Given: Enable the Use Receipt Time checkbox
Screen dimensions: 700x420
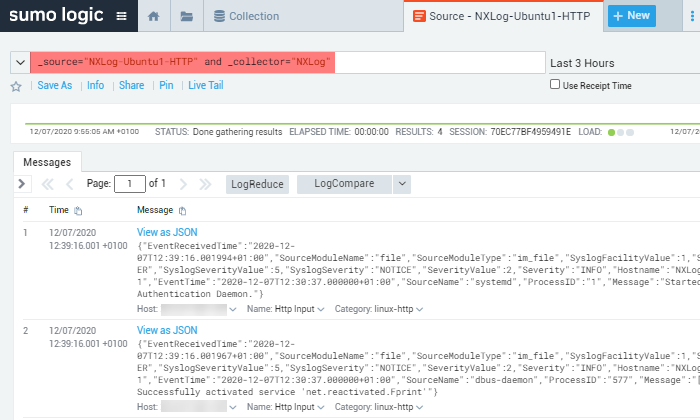Looking at the screenshot, I should (x=556, y=85).
